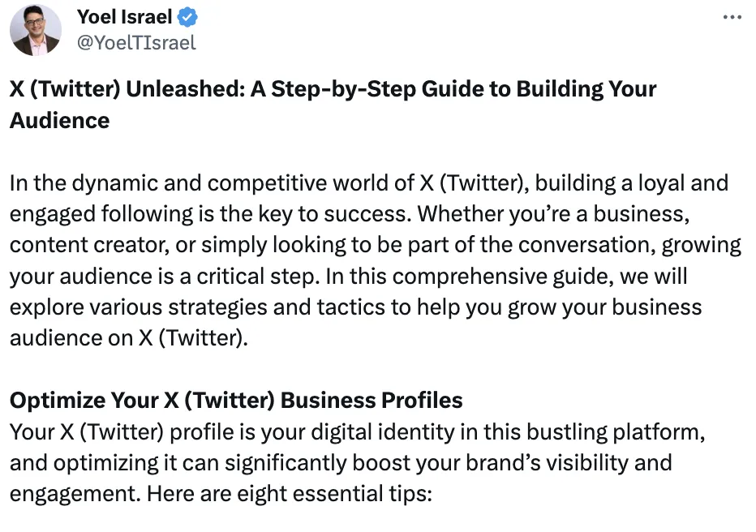Click the word "Audience" ending the title
Image resolution: width=756 pixels, height=532 pixels.
[x=60, y=121]
